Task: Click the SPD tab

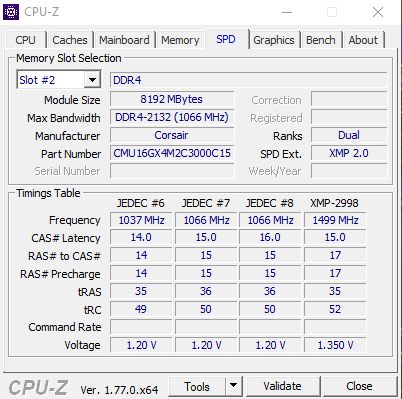Action: point(226,39)
